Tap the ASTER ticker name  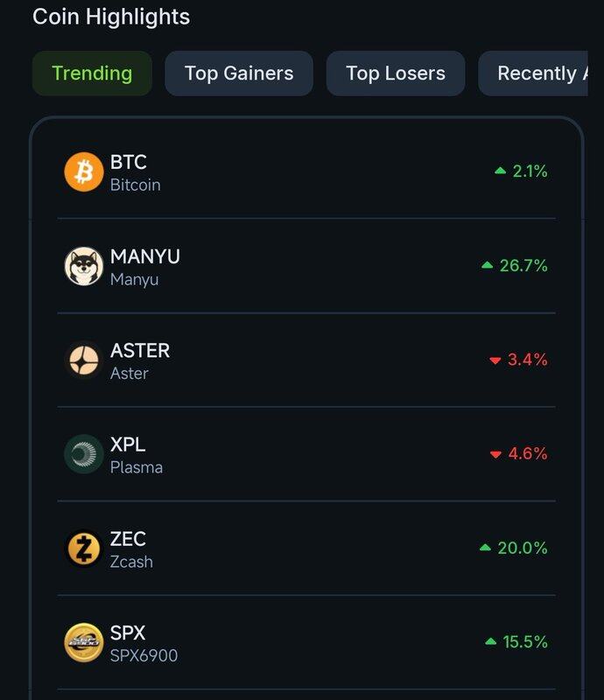140,350
